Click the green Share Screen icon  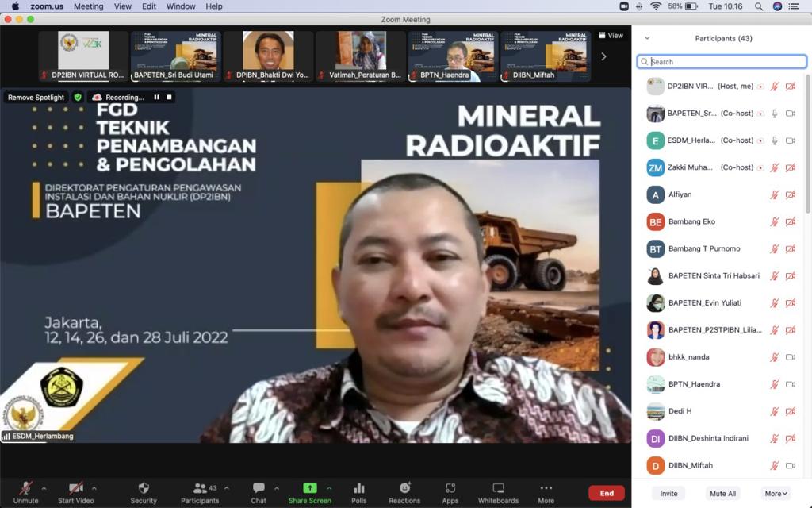310,488
